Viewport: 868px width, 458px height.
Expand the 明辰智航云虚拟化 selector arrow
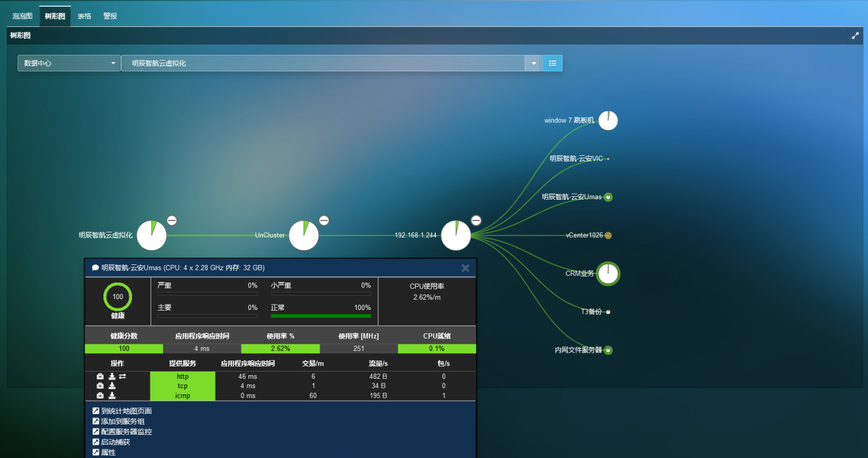[x=534, y=63]
